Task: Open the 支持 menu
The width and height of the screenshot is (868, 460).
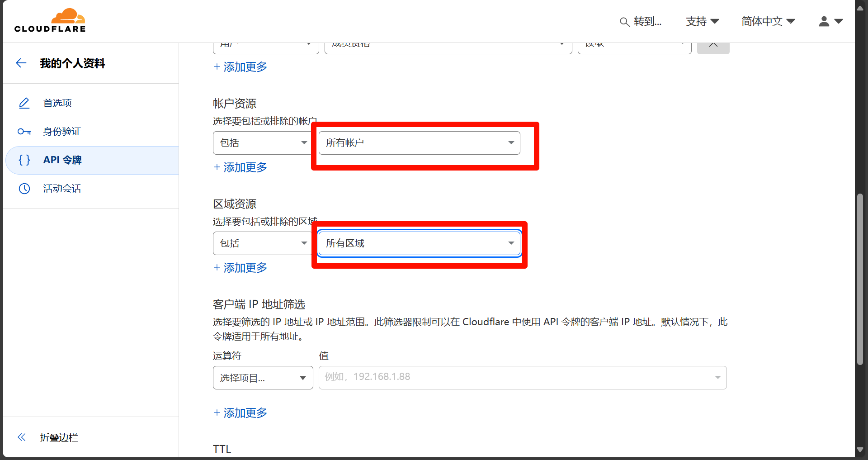Action: tap(702, 21)
